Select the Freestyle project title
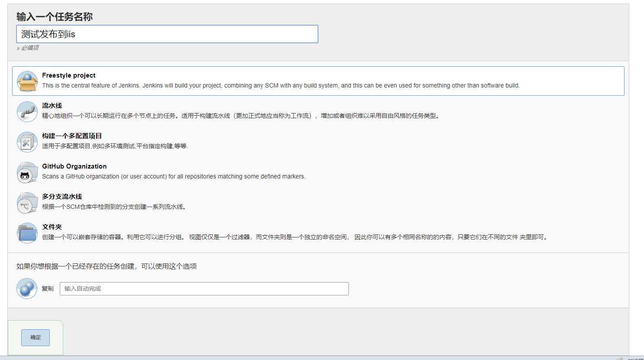 point(69,75)
